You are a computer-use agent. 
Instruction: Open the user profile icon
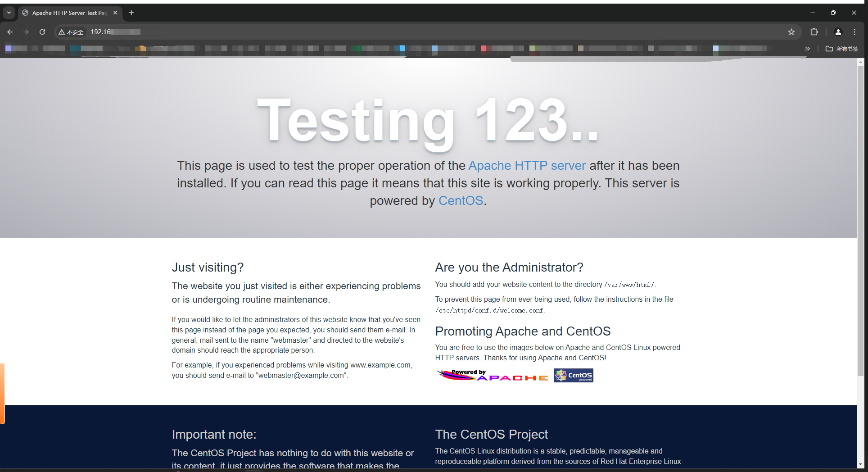click(838, 32)
